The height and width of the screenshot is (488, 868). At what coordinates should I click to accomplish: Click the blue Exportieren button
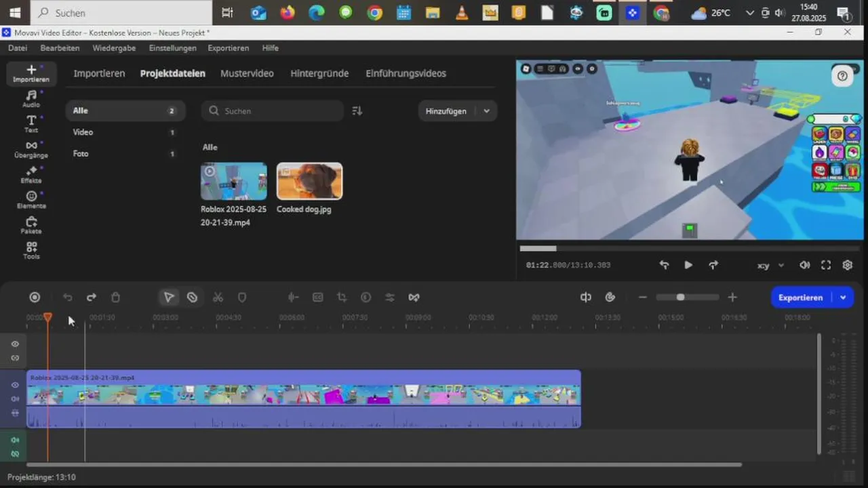801,298
